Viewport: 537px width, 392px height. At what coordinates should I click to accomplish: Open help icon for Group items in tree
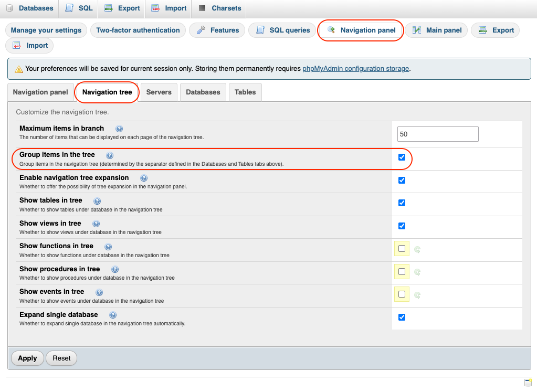click(x=110, y=155)
